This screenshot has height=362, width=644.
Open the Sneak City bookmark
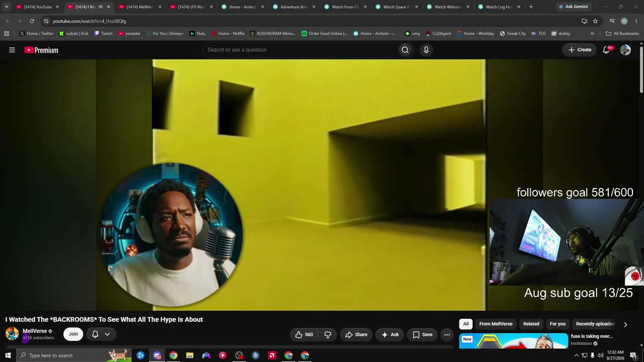click(513, 34)
